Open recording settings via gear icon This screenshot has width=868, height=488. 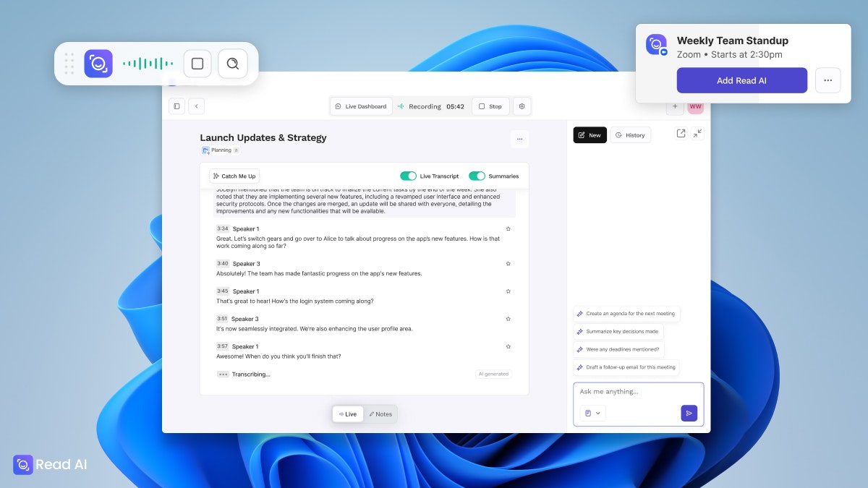[x=522, y=106]
